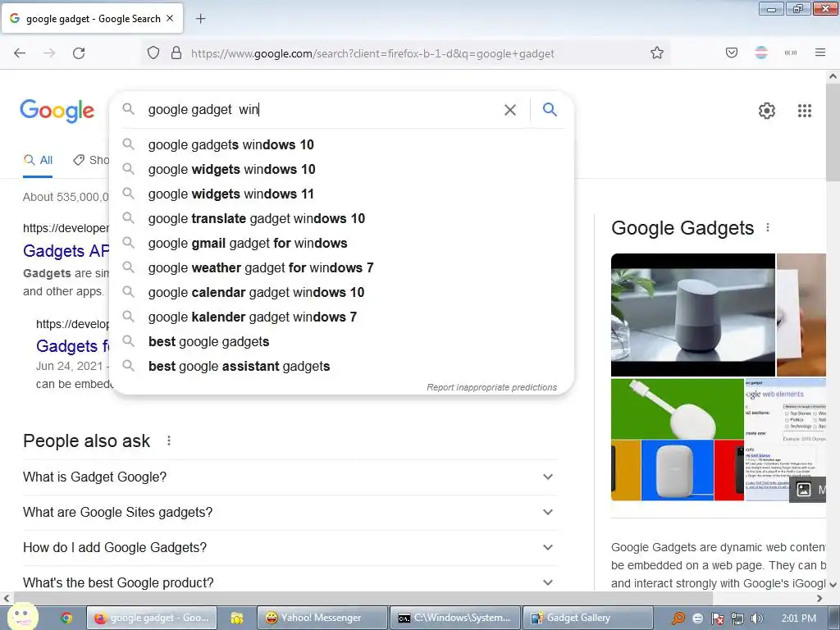
Task: Expand What's the best Google product?
Action: click(290, 582)
